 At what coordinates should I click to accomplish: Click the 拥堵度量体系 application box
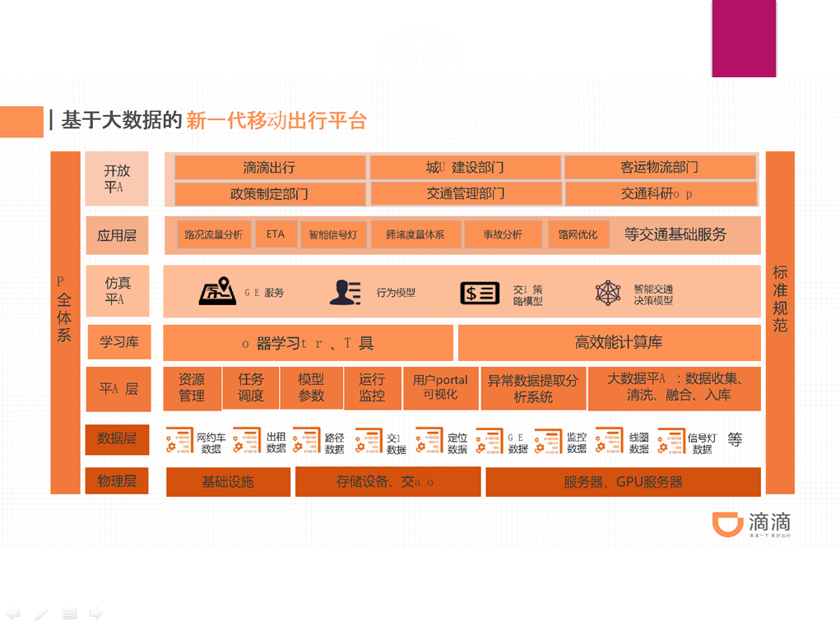tap(415, 234)
